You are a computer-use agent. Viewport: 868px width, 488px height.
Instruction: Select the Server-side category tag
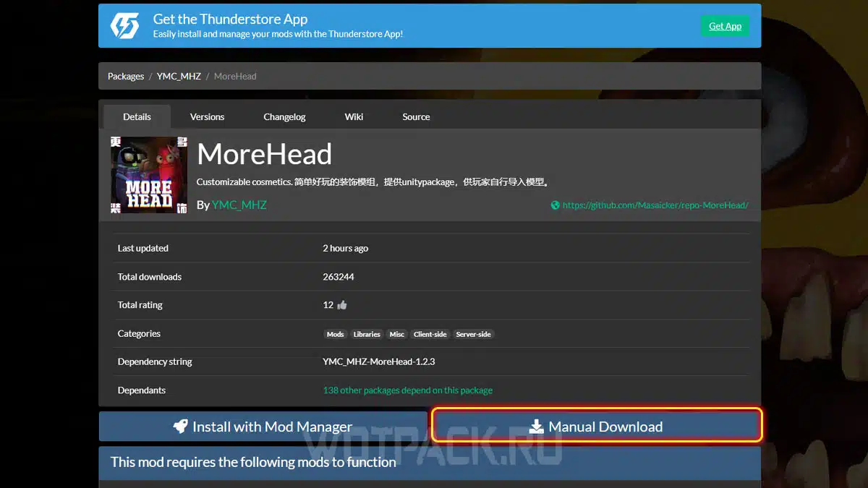pyautogui.click(x=474, y=334)
